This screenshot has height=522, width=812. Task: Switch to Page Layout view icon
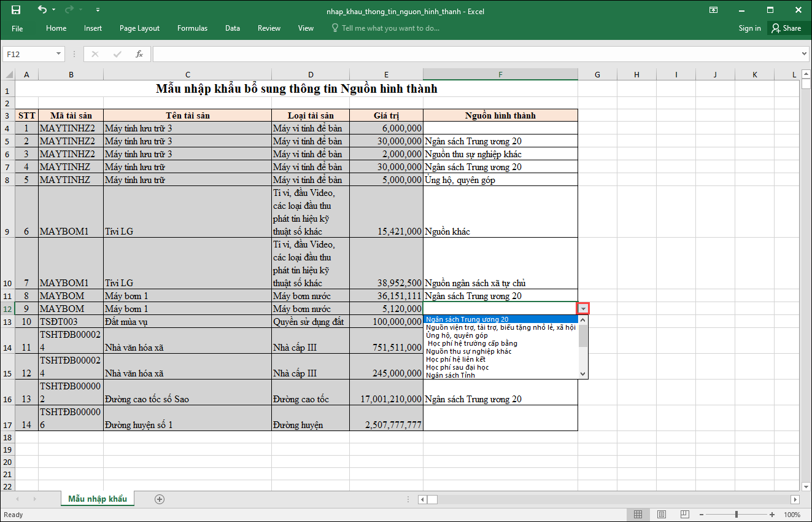[661, 515]
